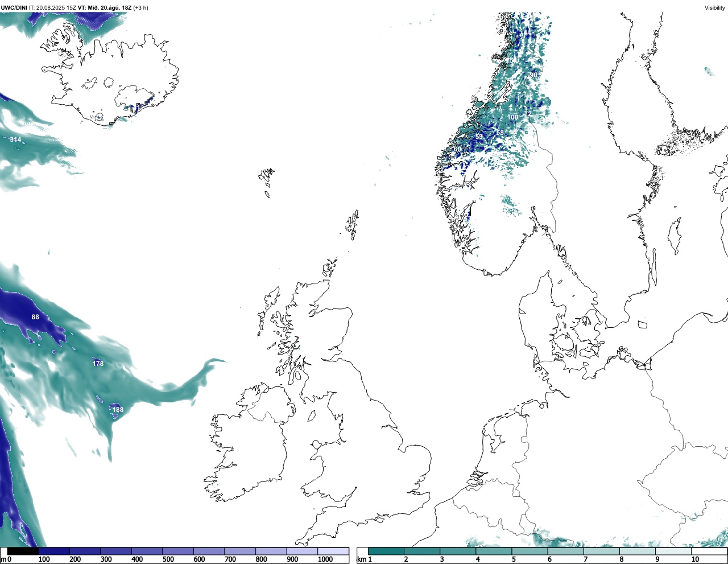Click the dark blue 100–200 m legend swatch

pyautogui.click(x=54, y=551)
